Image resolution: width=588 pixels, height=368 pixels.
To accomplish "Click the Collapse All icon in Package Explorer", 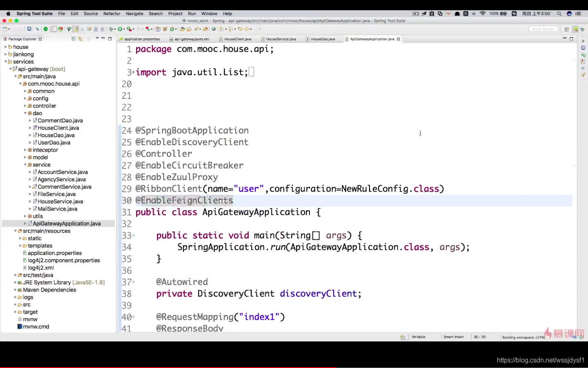I will point(73,39).
